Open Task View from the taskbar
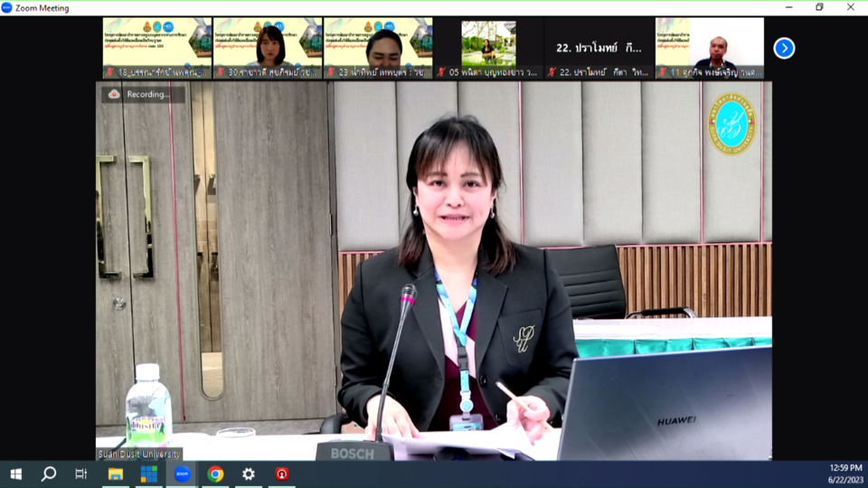This screenshot has width=868, height=488. click(x=81, y=474)
